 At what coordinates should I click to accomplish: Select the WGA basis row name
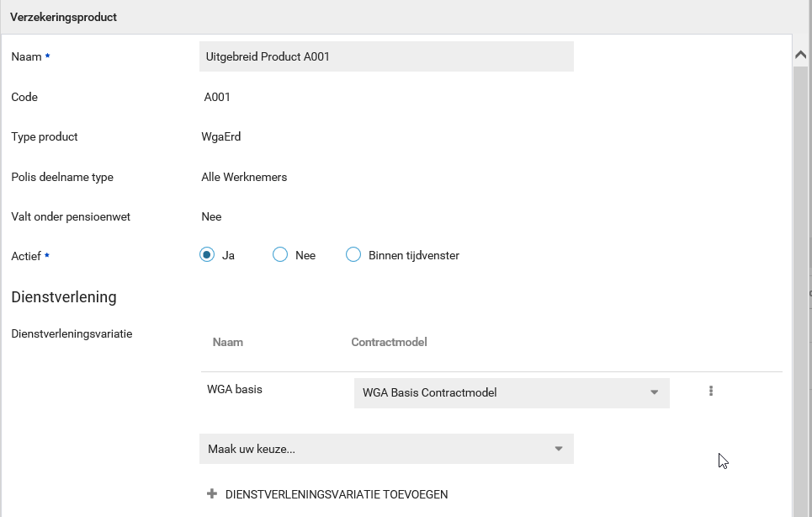(x=235, y=389)
